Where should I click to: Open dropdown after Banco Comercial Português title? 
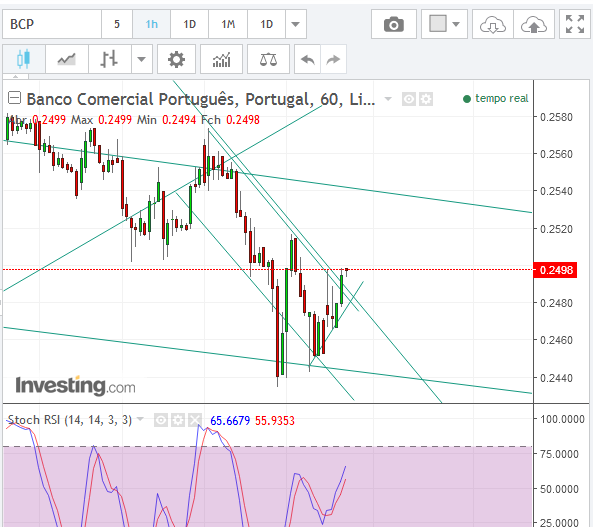[x=388, y=99]
